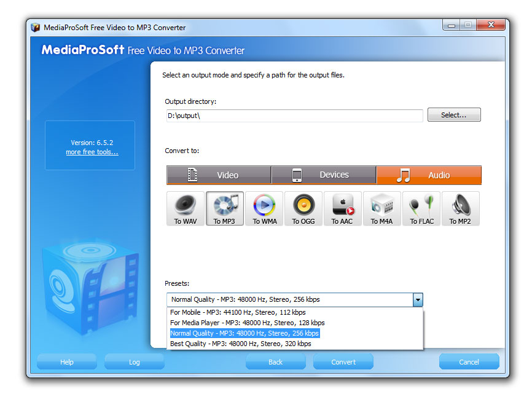
Task: Switch to the Devices tab
Action: [324, 175]
